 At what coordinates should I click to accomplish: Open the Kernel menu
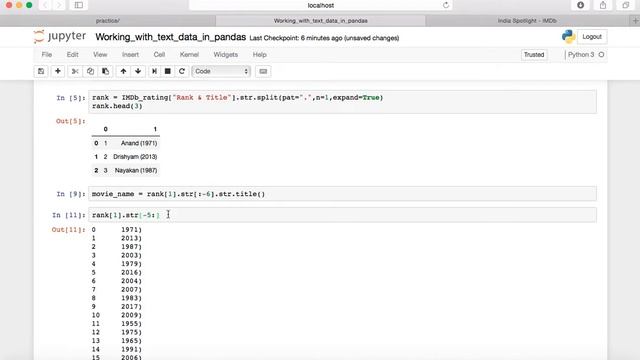189,55
